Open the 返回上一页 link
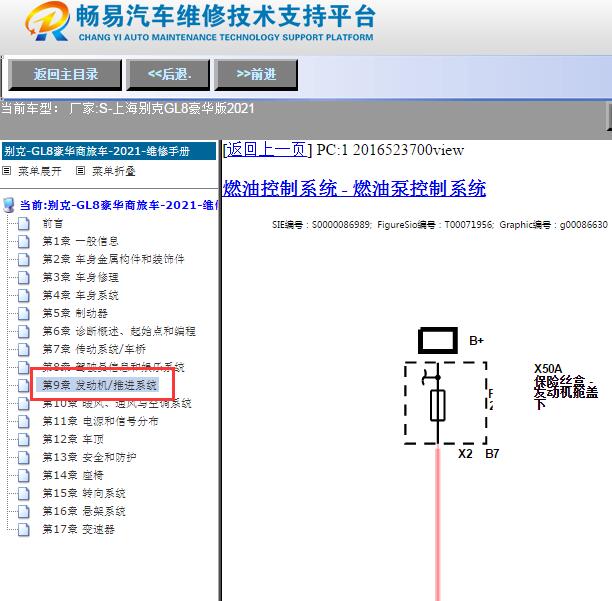This screenshot has width=612, height=601. (266, 149)
